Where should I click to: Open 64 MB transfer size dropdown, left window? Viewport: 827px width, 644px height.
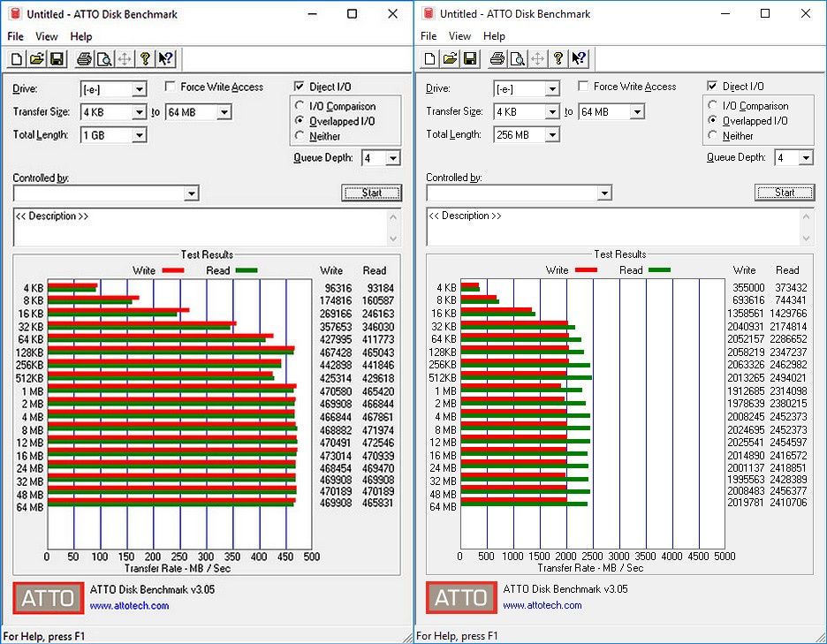tap(224, 112)
